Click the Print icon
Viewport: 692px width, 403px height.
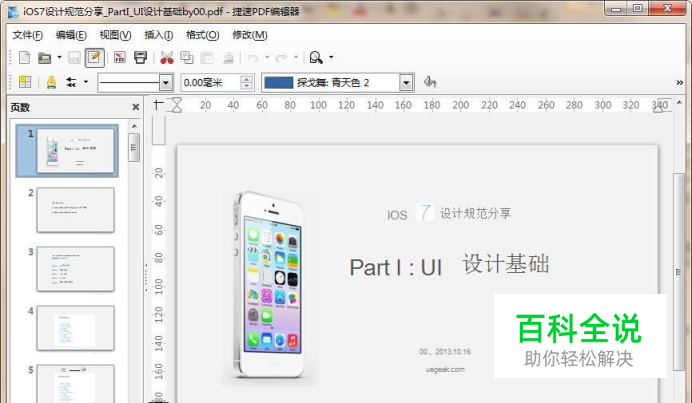click(140, 57)
